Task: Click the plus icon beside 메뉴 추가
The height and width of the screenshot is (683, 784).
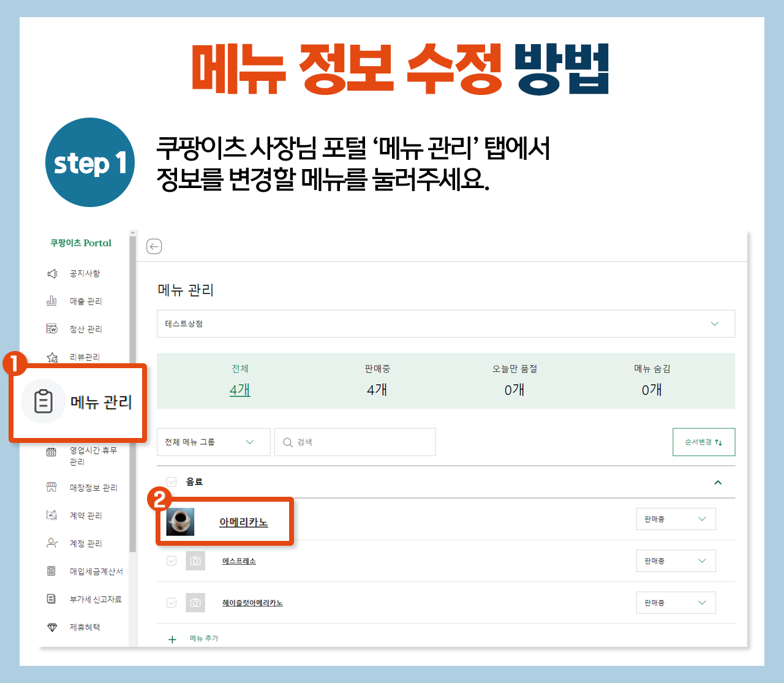Action: [x=172, y=639]
